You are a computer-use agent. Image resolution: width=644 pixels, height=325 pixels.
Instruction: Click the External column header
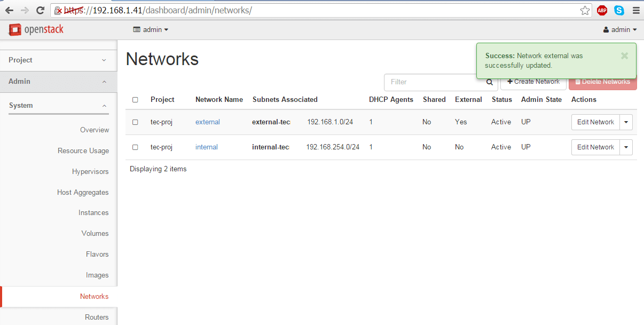(468, 100)
